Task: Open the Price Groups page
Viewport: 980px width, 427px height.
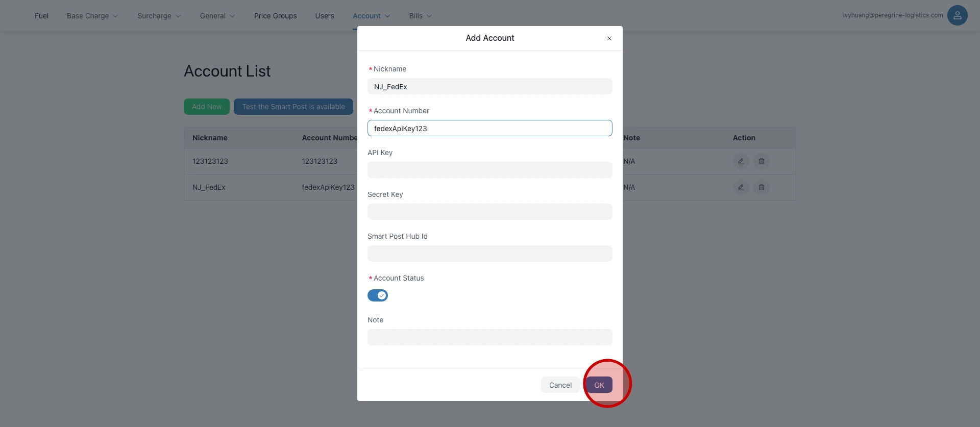Action: [275, 16]
